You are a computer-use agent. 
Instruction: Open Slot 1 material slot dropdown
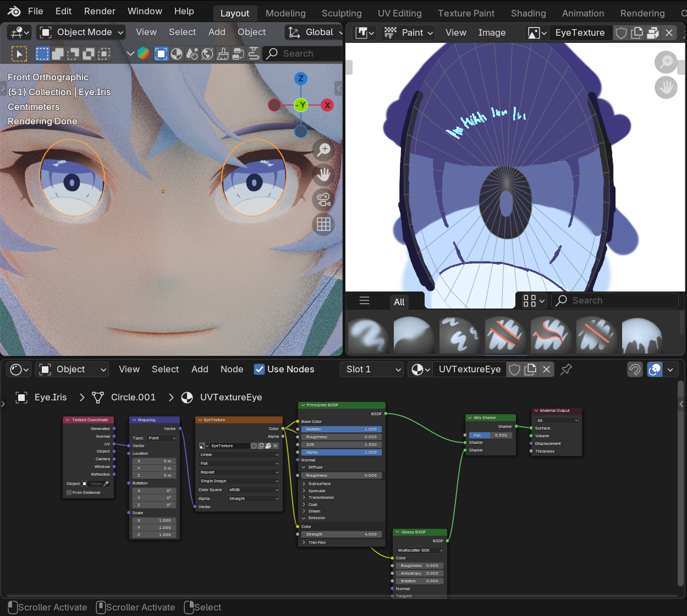[x=372, y=370]
